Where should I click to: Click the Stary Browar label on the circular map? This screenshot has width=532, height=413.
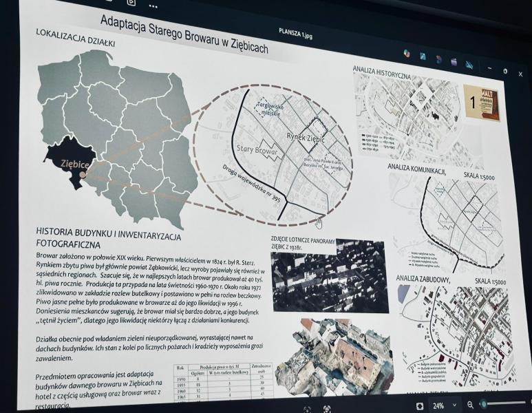coord(255,149)
